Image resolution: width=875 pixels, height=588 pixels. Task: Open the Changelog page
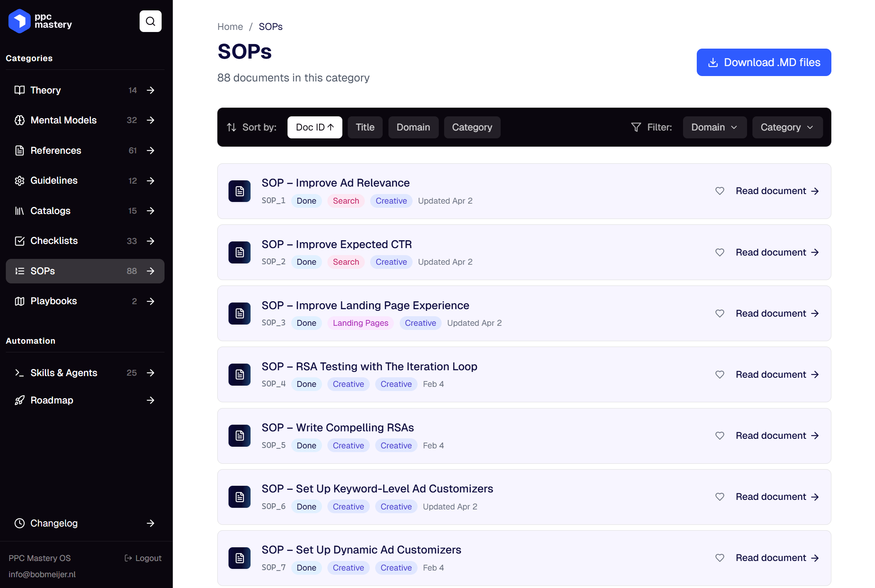pyautogui.click(x=85, y=523)
